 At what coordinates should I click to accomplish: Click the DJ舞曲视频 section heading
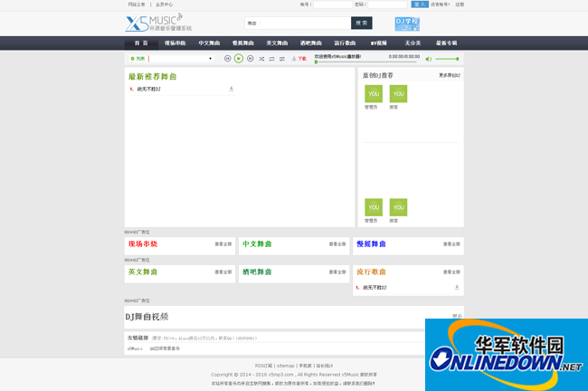tap(147, 317)
